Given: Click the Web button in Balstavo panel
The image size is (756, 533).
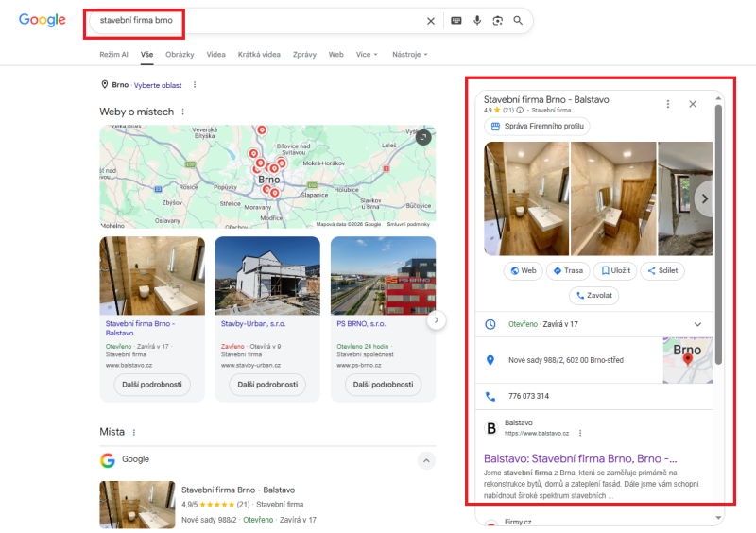Looking at the screenshot, I should point(524,270).
